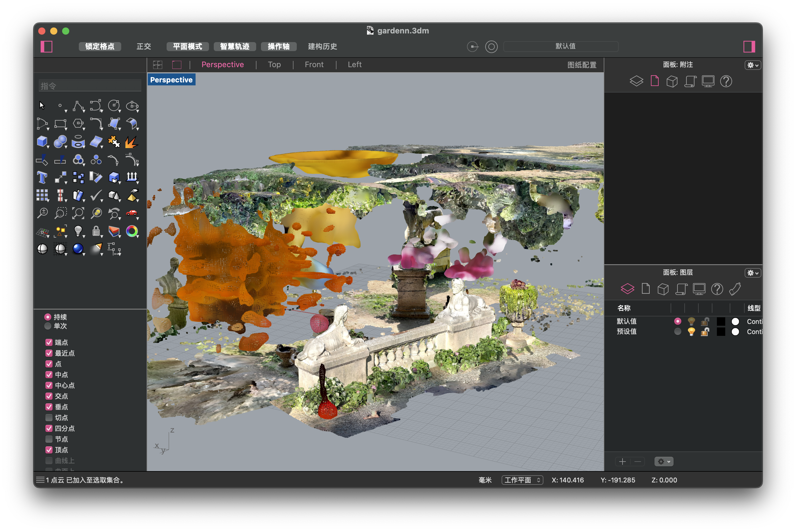Open the display icon in the 图层 panel

699,289
